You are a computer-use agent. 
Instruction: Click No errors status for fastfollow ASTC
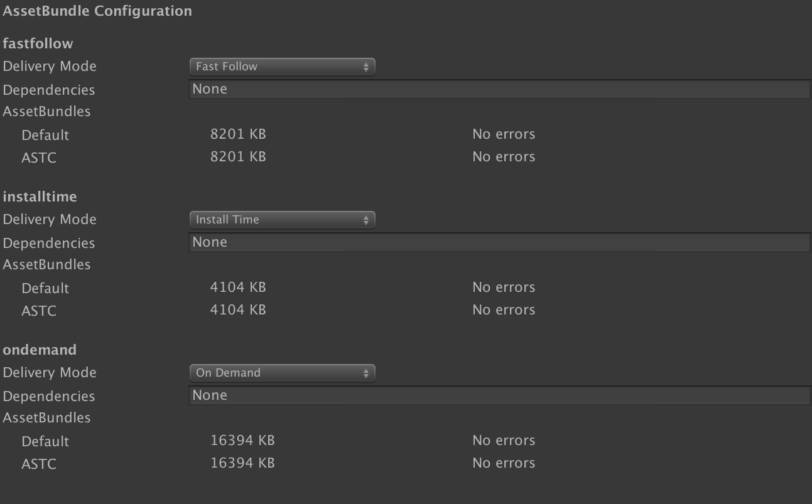point(504,157)
